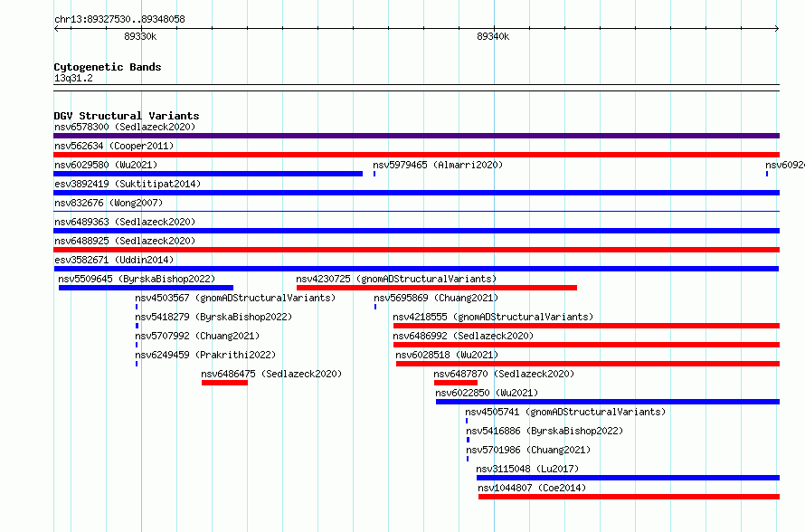Open nsv4230725 (gnomADStructuralVariants) label

pos(396,279)
